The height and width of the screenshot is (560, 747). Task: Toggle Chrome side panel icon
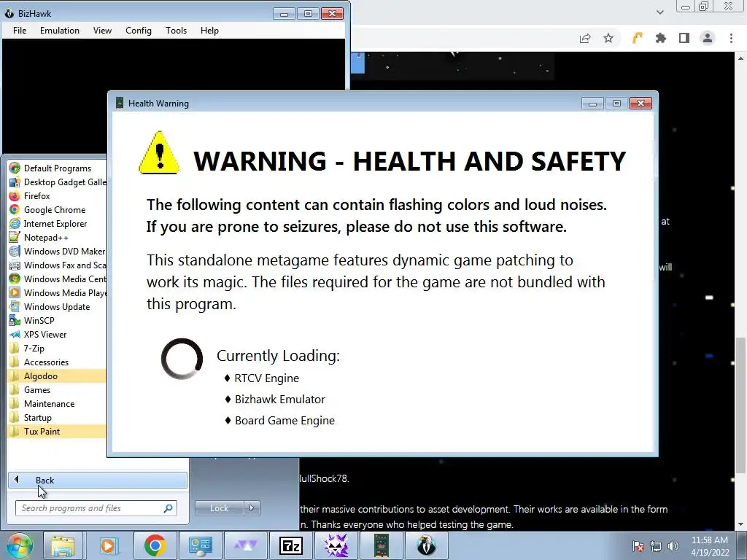click(684, 38)
